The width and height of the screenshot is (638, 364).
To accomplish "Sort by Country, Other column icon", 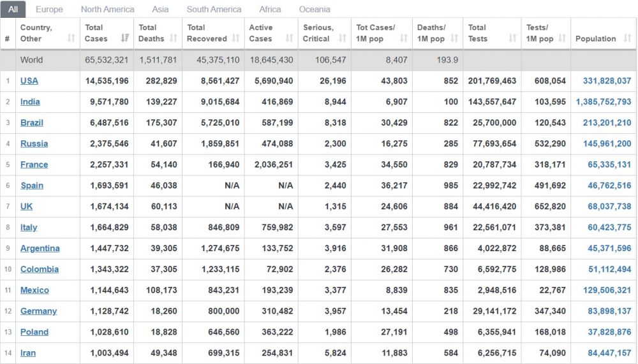I will click(71, 38).
